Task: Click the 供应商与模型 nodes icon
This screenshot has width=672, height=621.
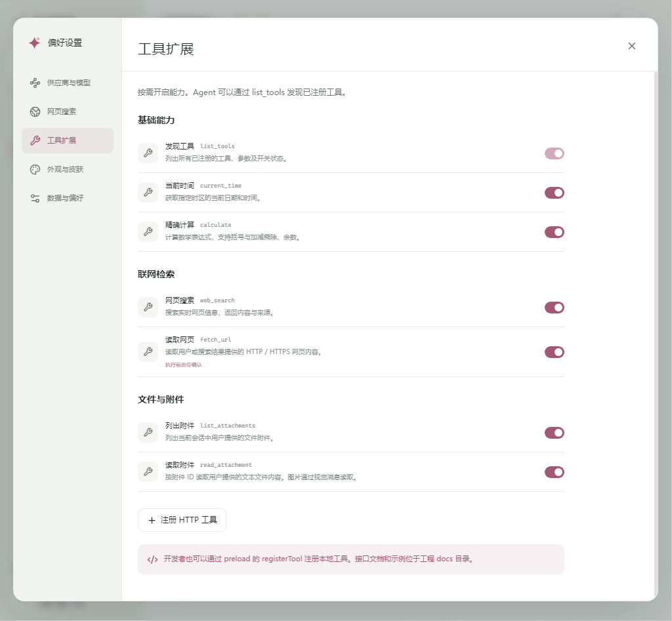Action: point(35,83)
